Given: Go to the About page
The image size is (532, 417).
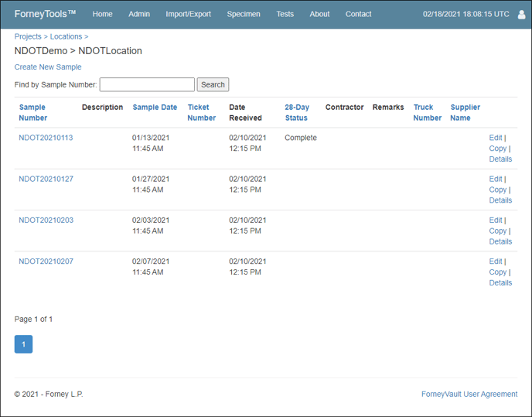Looking at the screenshot, I should [x=319, y=14].
